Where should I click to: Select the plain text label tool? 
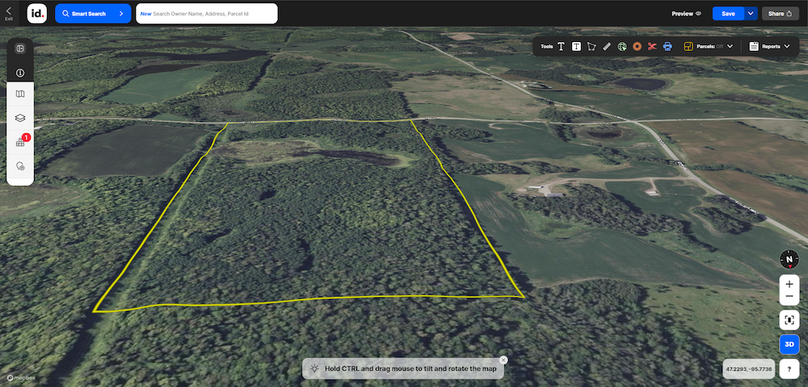pos(561,46)
